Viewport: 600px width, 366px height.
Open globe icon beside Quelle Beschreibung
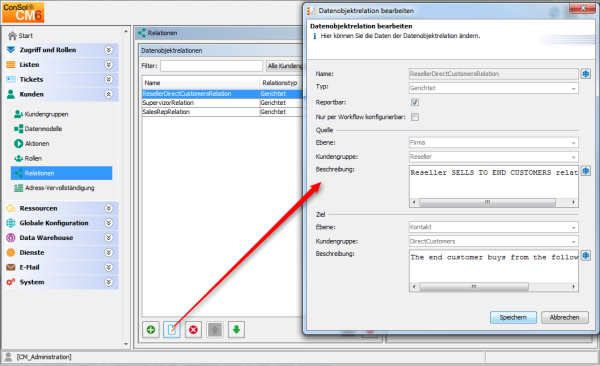pos(586,171)
